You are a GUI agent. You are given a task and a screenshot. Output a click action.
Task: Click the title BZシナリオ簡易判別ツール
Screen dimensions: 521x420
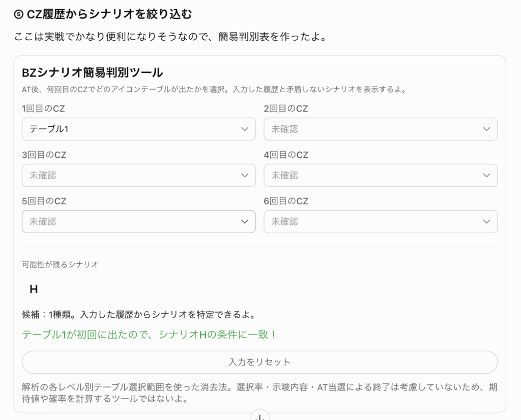[93, 72]
